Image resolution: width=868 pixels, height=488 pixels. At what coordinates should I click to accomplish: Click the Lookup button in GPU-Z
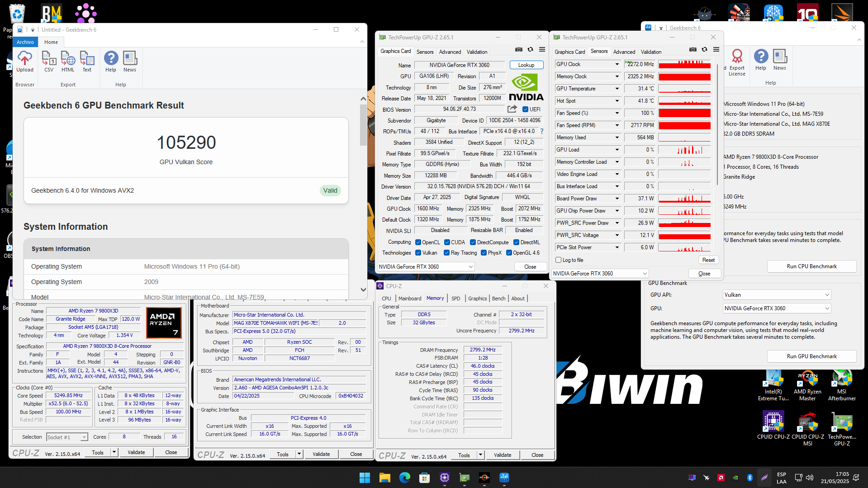pyautogui.click(x=526, y=65)
